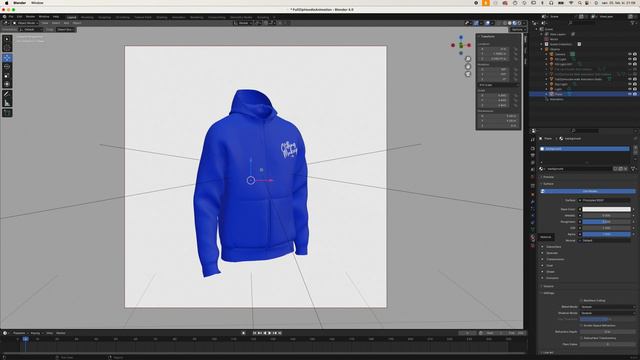640x360 pixels.
Task: Click the Use Nodes button
Action: 589,191
